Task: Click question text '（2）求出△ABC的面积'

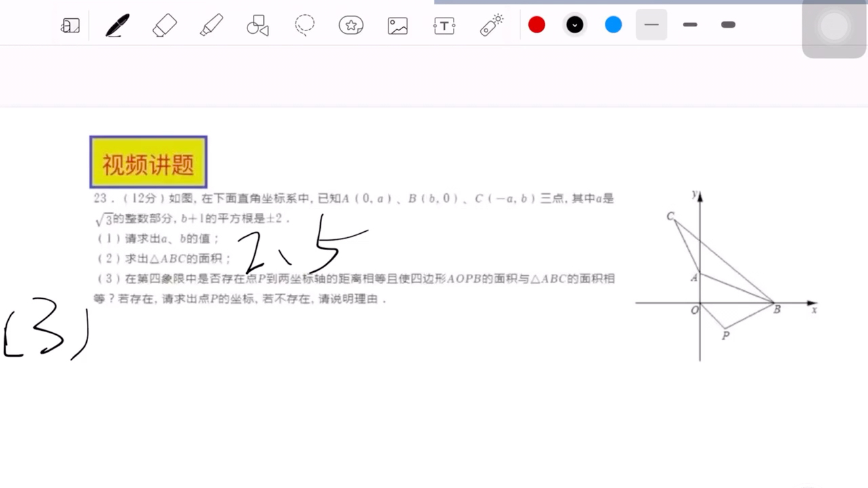Action: click(x=164, y=258)
